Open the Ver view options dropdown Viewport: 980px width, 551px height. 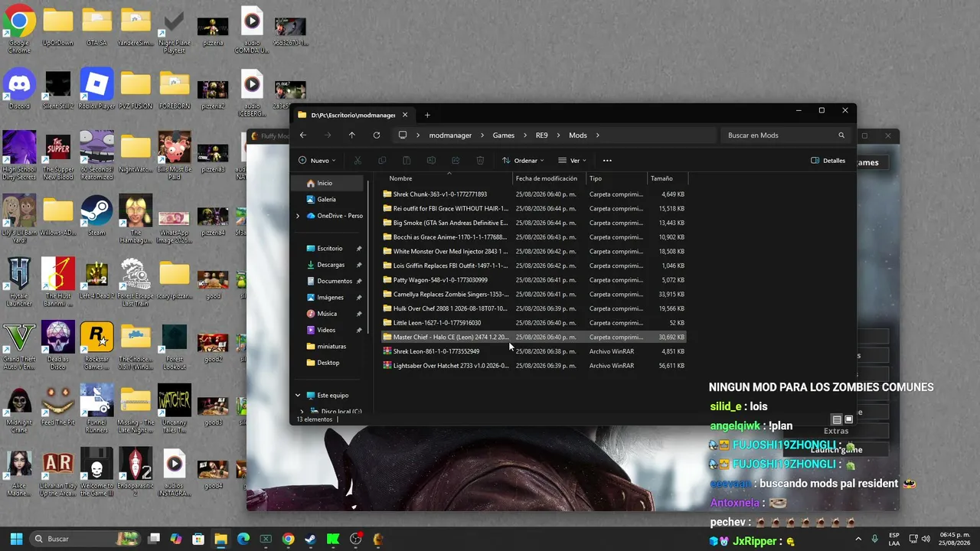click(572, 161)
